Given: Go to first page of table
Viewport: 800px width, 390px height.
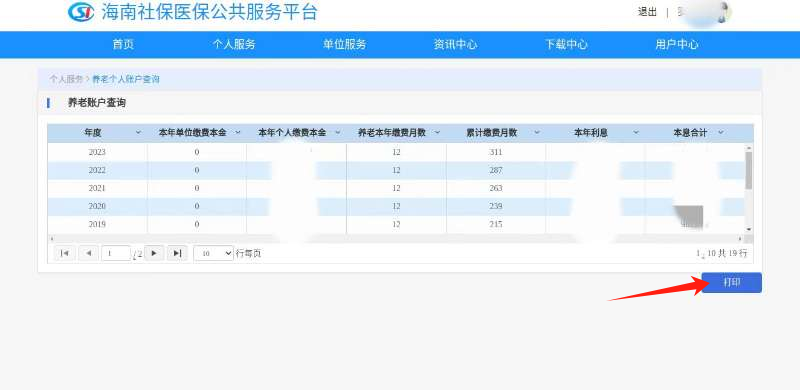Looking at the screenshot, I should (65, 253).
